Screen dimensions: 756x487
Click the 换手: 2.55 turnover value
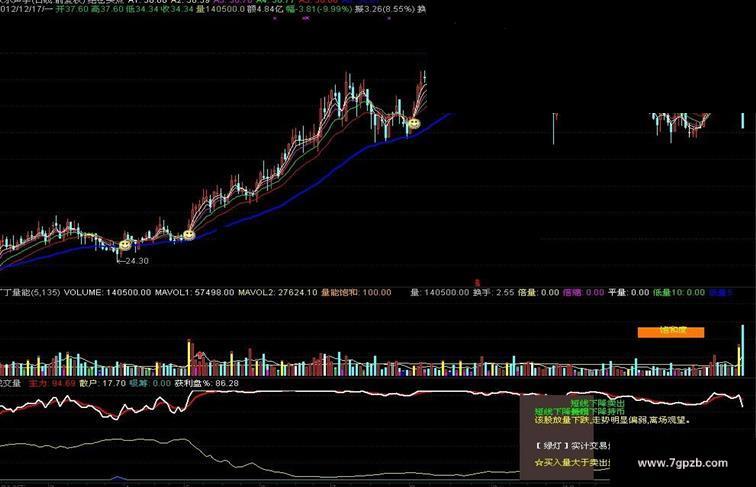[x=493, y=292]
